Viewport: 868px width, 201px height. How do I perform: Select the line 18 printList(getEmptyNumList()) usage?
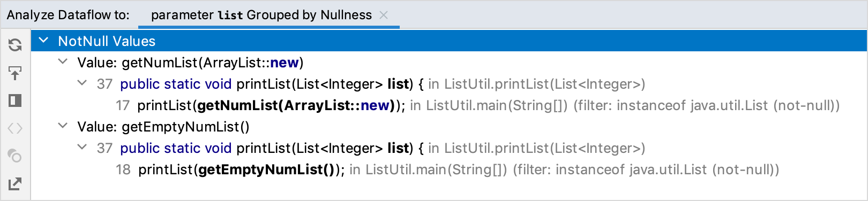(447, 169)
